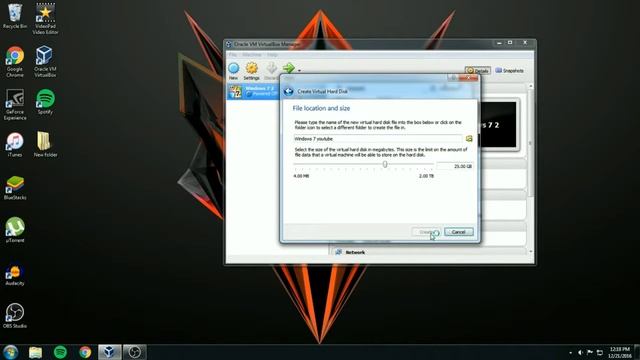640x360 pixels.
Task: Open the GeForce Experience desktop icon
Action: [15, 104]
